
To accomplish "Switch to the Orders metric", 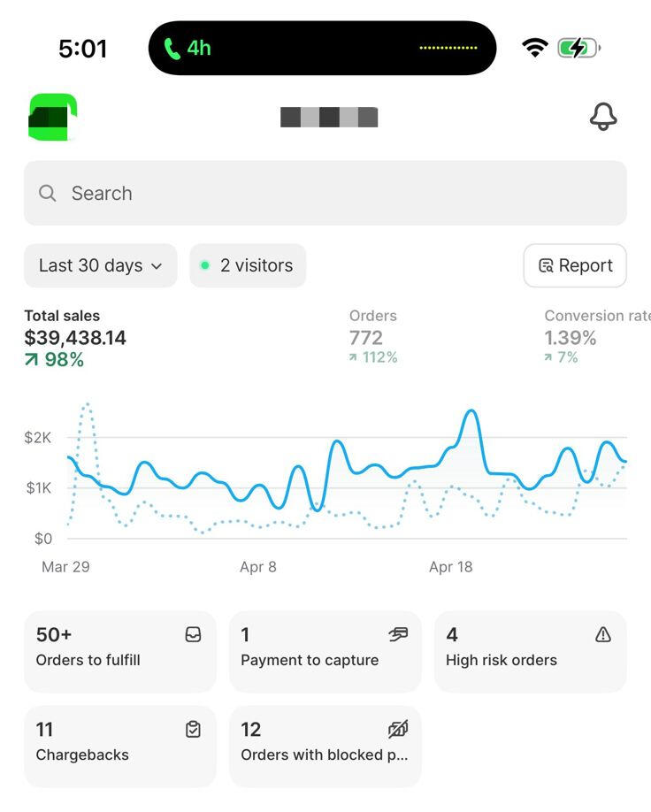I will tap(373, 337).
